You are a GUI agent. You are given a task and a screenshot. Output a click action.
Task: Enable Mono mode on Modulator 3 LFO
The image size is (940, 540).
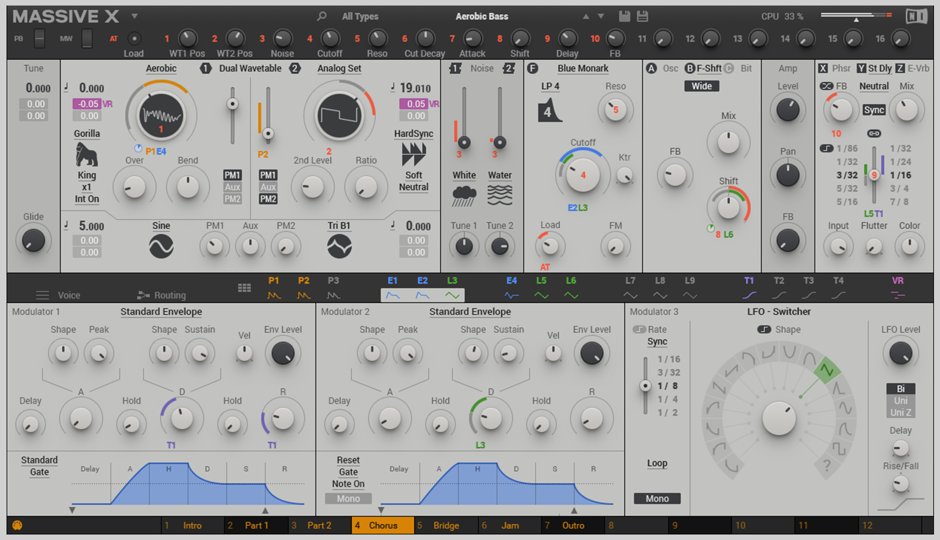pos(656,498)
